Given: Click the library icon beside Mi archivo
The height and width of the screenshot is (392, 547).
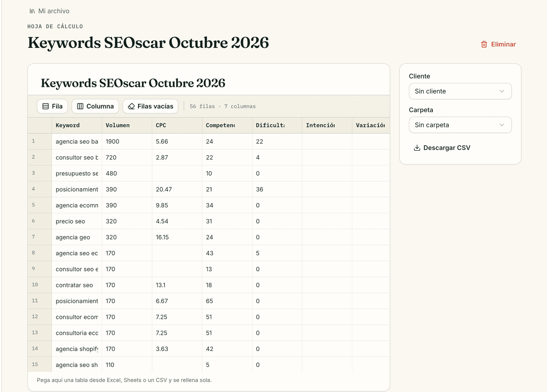Looking at the screenshot, I should click(x=32, y=11).
